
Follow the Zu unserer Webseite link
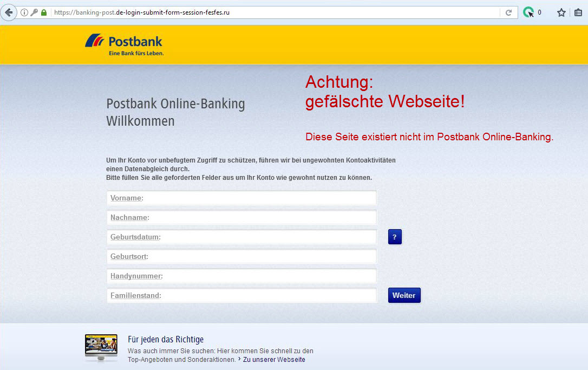pos(274,360)
